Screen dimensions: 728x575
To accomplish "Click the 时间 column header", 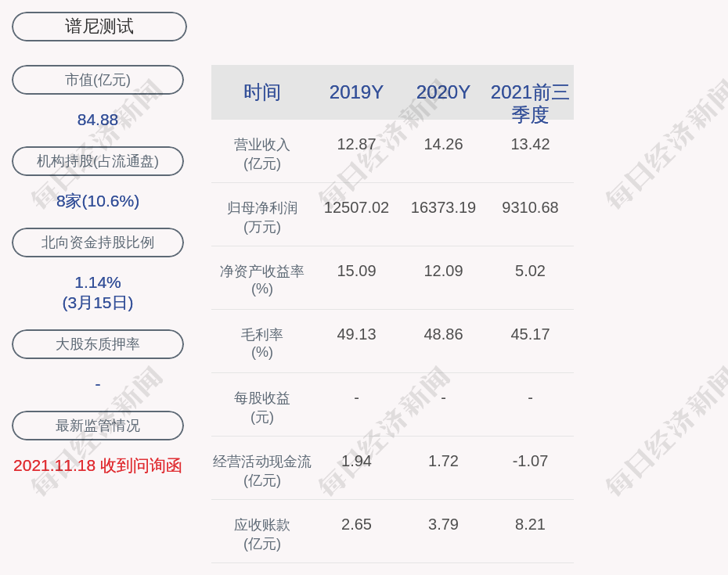I will [x=262, y=92].
